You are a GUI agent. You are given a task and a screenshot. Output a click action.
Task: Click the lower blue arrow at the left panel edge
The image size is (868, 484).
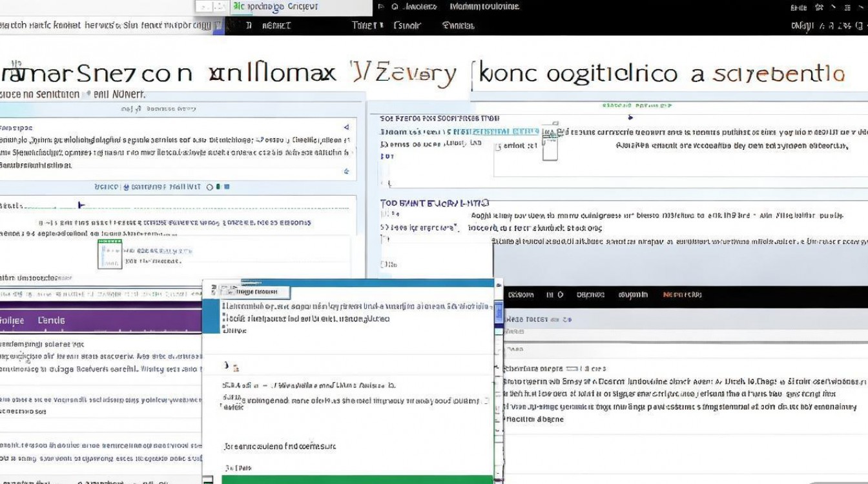coord(347,172)
